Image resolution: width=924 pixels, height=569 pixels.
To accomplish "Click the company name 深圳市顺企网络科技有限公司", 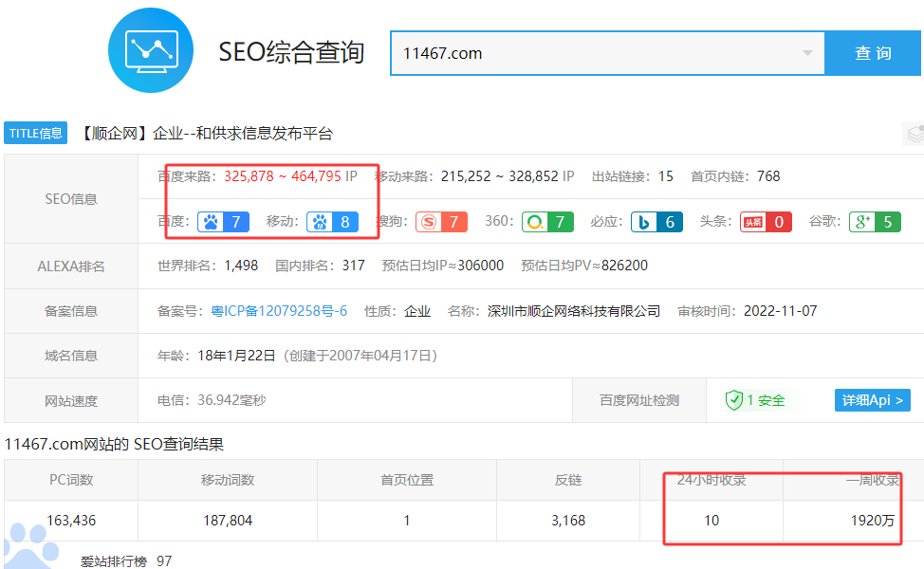I will [x=574, y=311].
